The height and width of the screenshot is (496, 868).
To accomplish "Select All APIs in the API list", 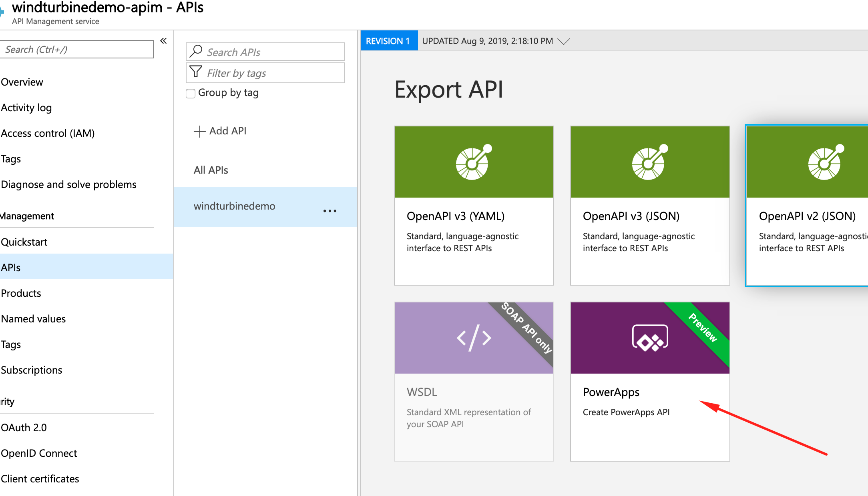I will pos(211,170).
